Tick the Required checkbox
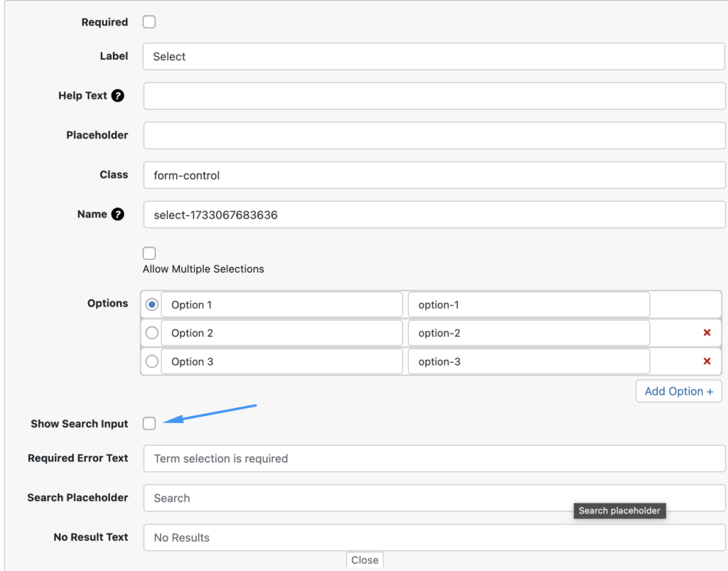The width and height of the screenshot is (728, 571). [149, 22]
